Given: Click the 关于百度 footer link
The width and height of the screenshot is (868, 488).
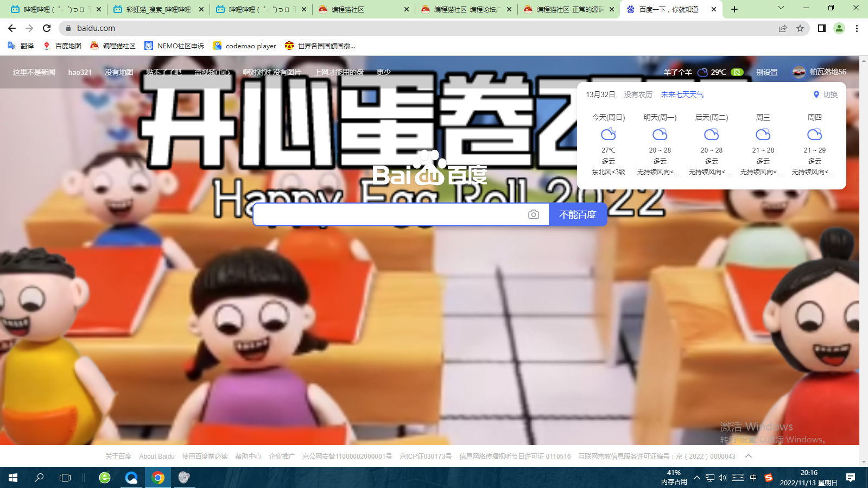Looking at the screenshot, I should point(118,457).
